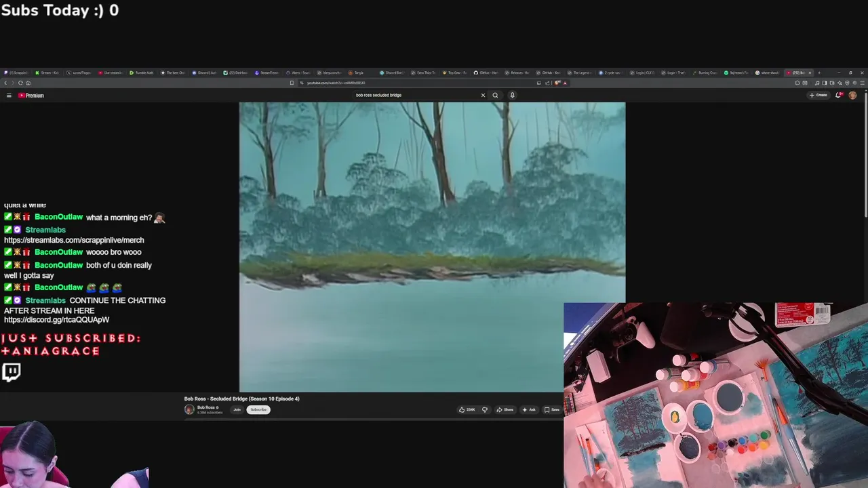Click the Streamlabs username in merch message

click(45, 230)
